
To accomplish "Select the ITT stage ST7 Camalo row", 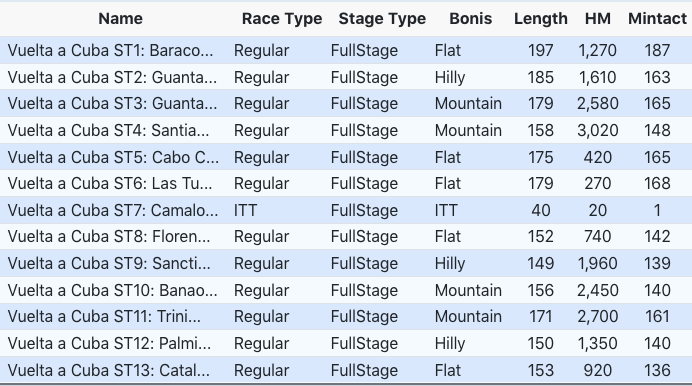I will point(346,210).
